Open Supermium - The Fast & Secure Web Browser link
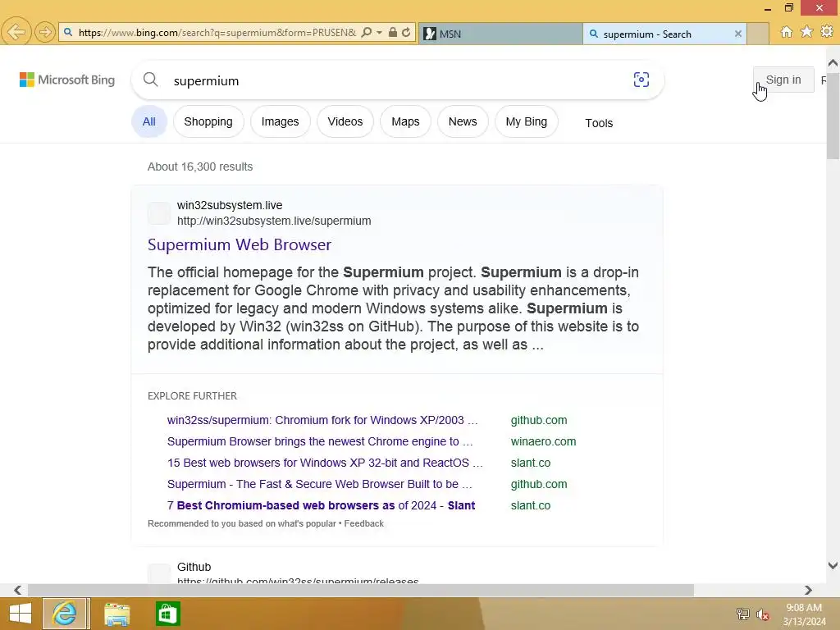This screenshot has width=840, height=630. pyautogui.click(x=320, y=484)
